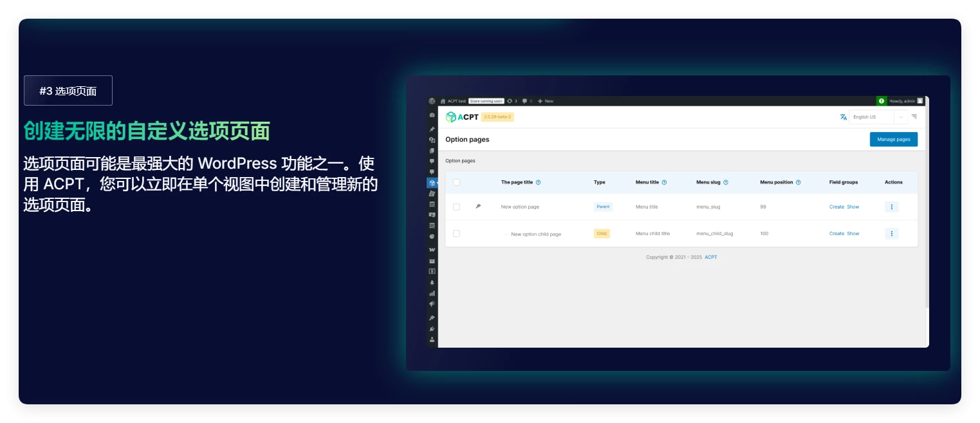
Task: Open actions menu for New option page
Action: click(891, 207)
